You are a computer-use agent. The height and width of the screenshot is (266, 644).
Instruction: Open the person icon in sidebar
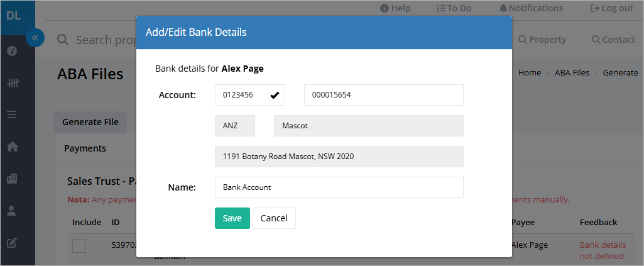pos(12,211)
